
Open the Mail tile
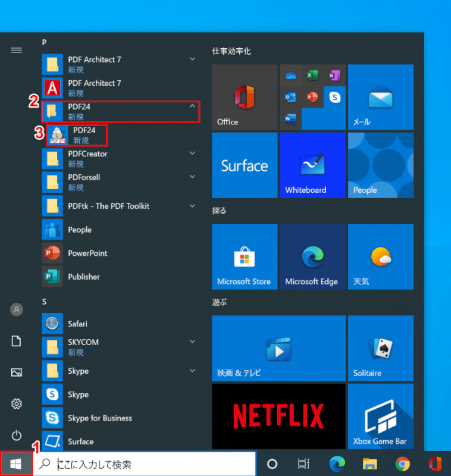[381, 97]
